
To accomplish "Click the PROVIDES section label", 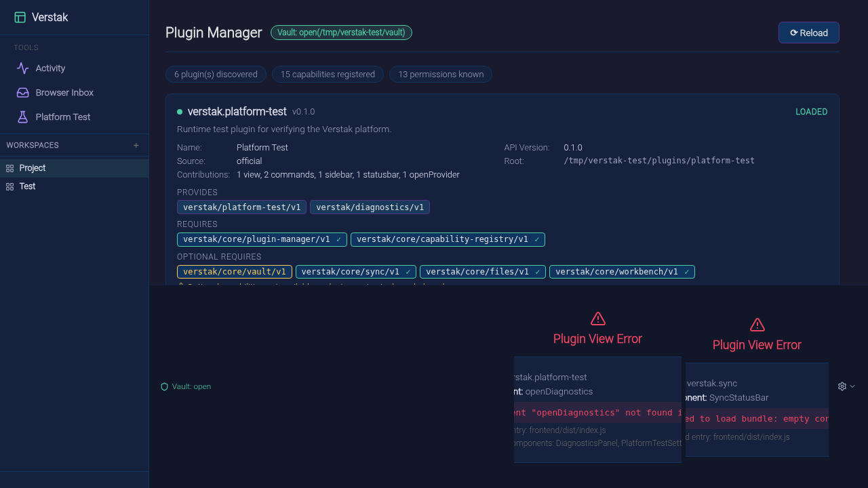I will [x=197, y=192].
